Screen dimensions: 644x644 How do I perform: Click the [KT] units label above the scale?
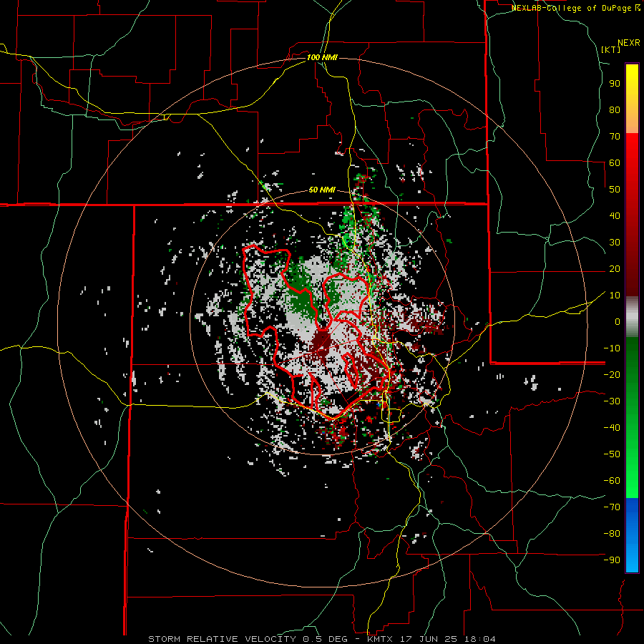click(610, 49)
